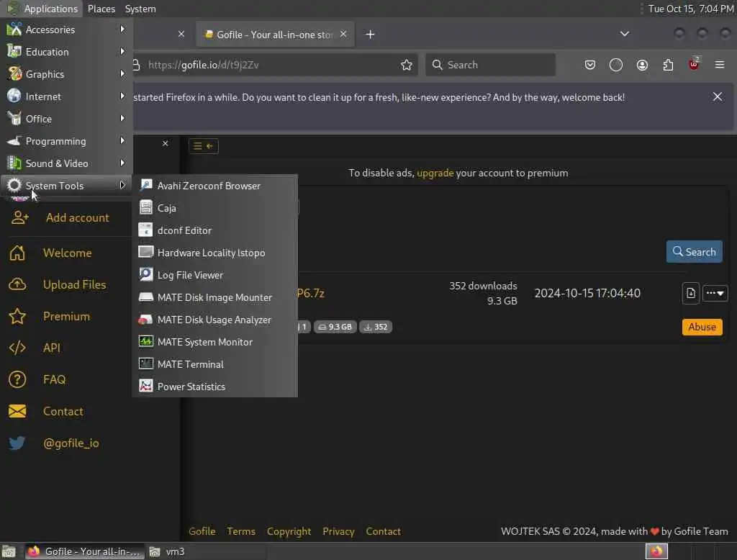This screenshot has height=560, width=737.
Task: Expand the Programming submenu
Action: point(66,141)
